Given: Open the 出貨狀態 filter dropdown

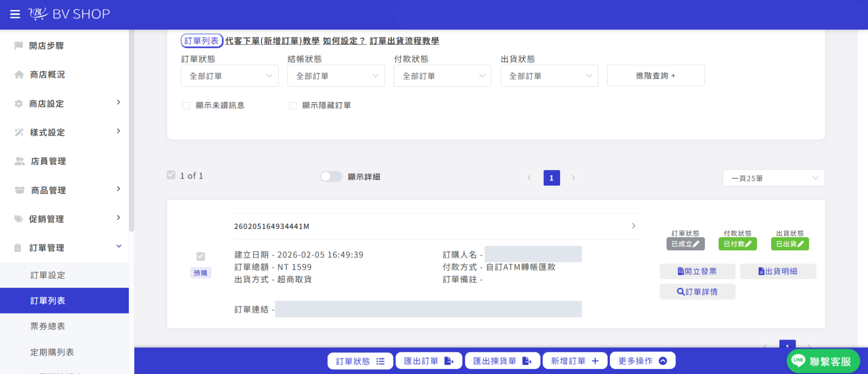Looking at the screenshot, I should (549, 76).
